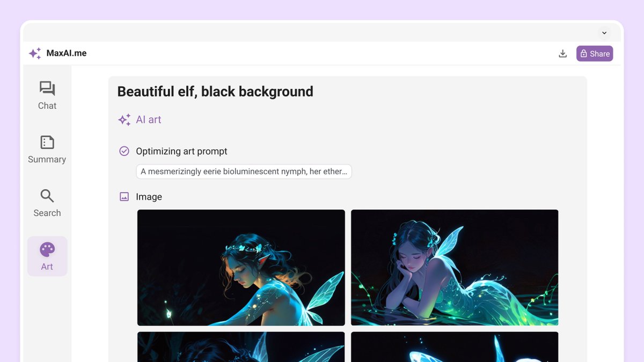
Task: Open the fairy resting chin on hand image
Action: click(x=455, y=268)
